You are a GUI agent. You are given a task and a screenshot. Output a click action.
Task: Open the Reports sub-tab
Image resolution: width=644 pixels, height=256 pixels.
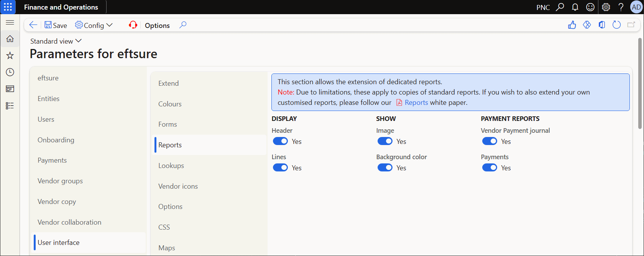[209, 145]
